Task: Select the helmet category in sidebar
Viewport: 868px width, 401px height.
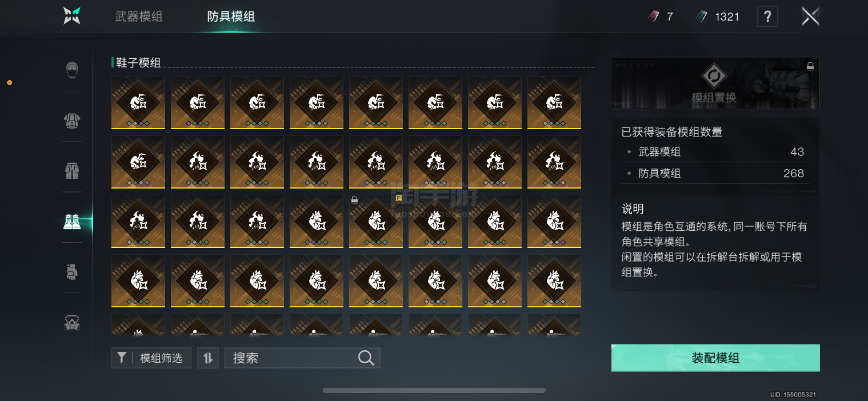Action: click(x=72, y=70)
